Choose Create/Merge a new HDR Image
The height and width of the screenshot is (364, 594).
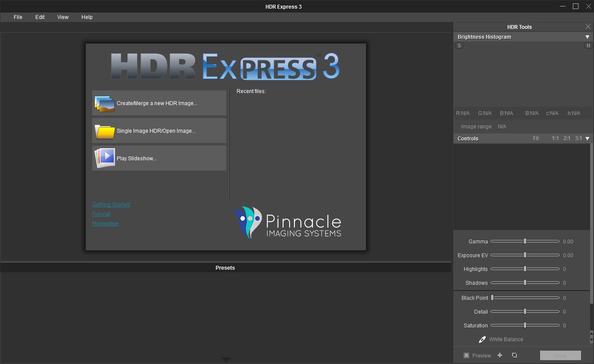click(x=159, y=103)
